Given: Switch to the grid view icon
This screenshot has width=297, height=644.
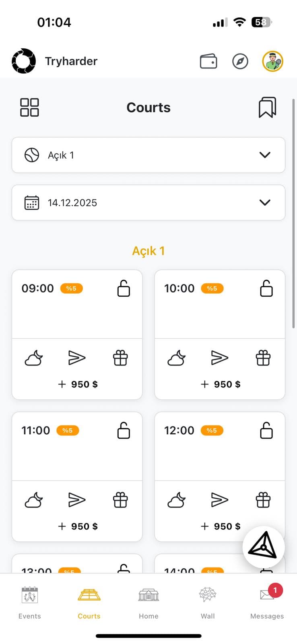Looking at the screenshot, I should [29, 107].
